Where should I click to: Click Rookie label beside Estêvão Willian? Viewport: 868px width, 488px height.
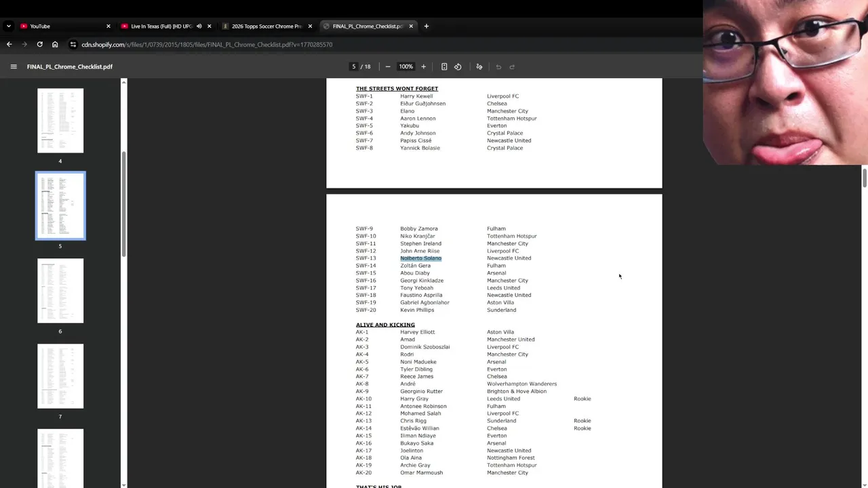tap(582, 428)
